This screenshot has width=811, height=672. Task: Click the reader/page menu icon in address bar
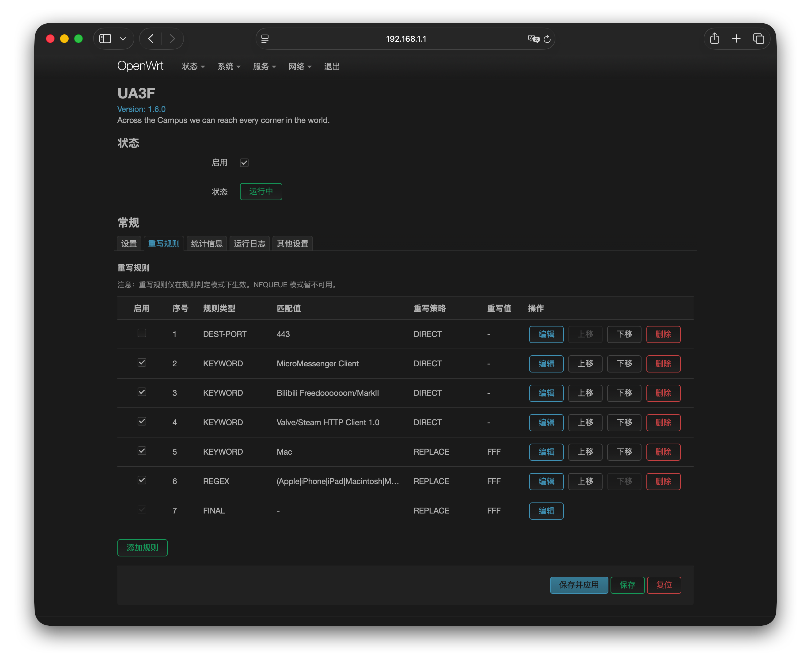coord(265,39)
